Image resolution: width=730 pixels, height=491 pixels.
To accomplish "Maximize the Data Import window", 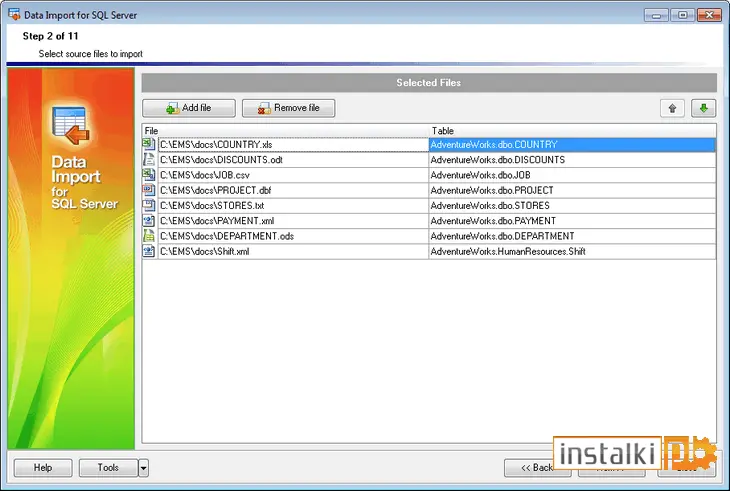I will pyautogui.click(x=683, y=15).
